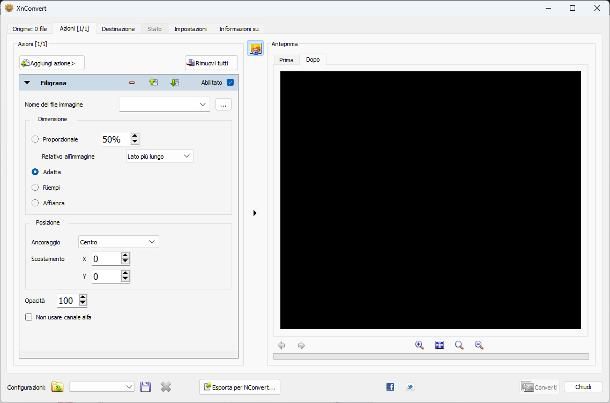Switch to the Informazioni su tab
Image resolution: width=610 pixels, height=403 pixels.
pyautogui.click(x=238, y=29)
